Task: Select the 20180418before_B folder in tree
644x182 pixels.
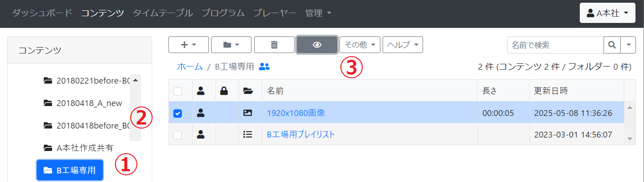Action: (x=87, y=125)
